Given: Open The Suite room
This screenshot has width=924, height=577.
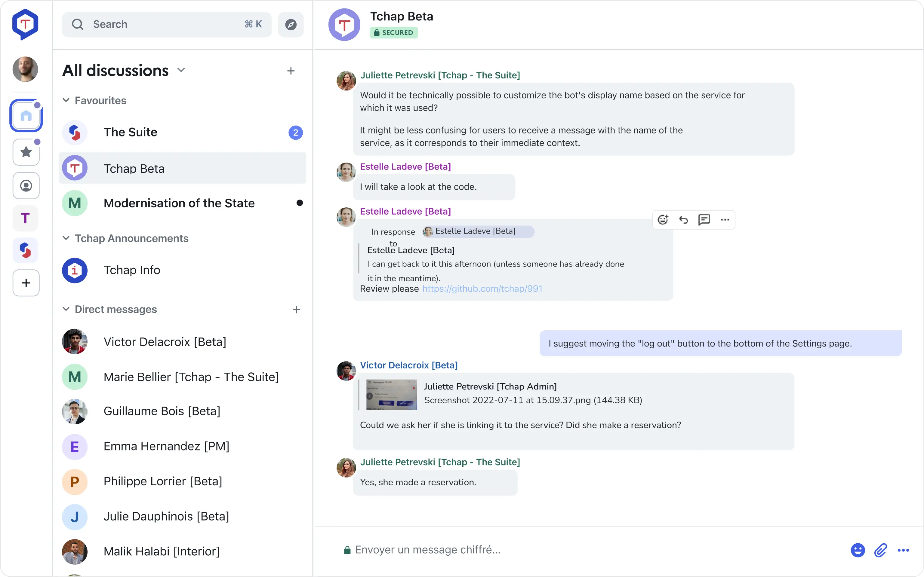Looking at the screenshot, I should coord(131,133).
